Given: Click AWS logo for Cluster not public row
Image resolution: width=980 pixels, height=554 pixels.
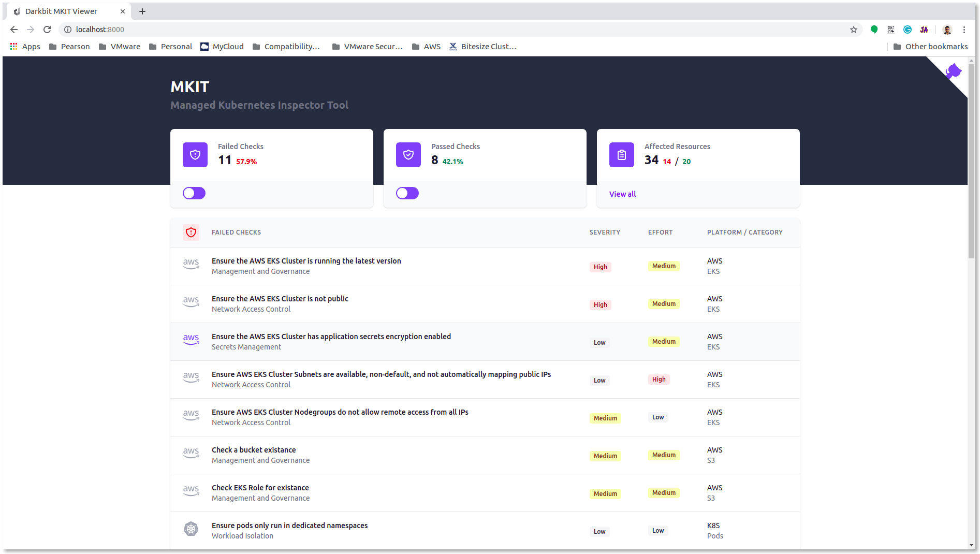Looking at the screenshot, I should (x=191, y=302).
